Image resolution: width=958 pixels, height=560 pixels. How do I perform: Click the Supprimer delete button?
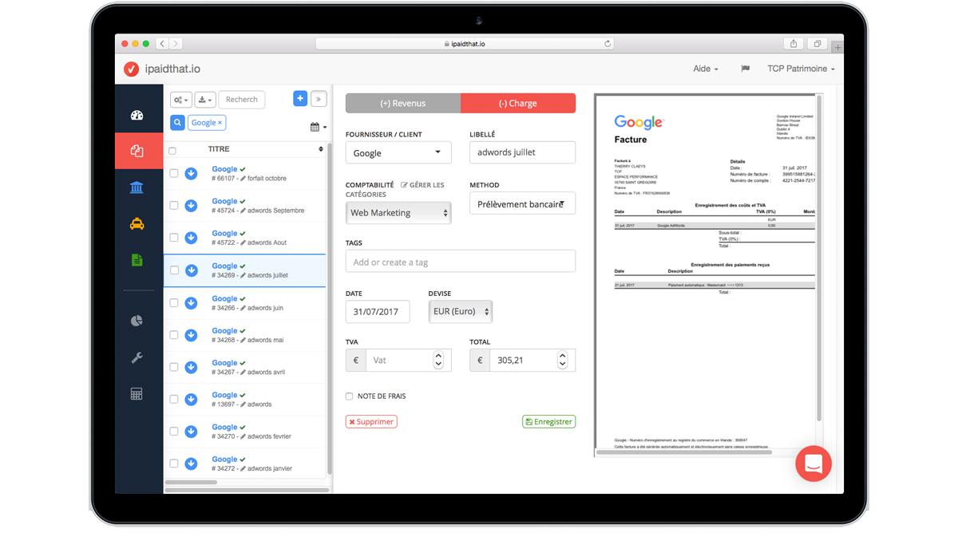[371, 421]
